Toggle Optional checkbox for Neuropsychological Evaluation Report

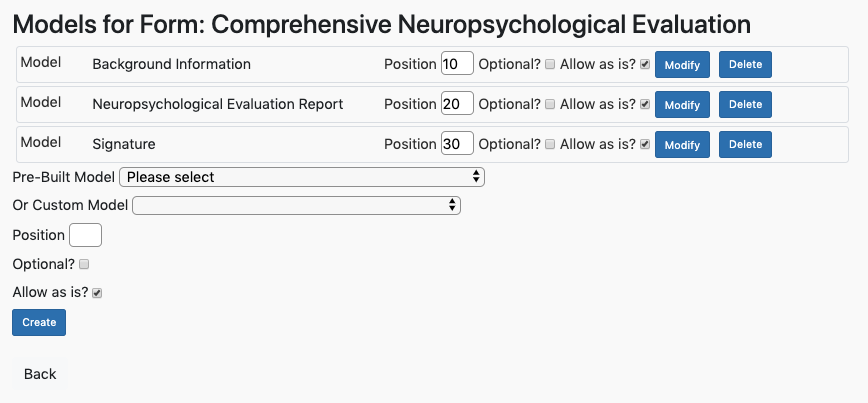click(x=550, y=104)
